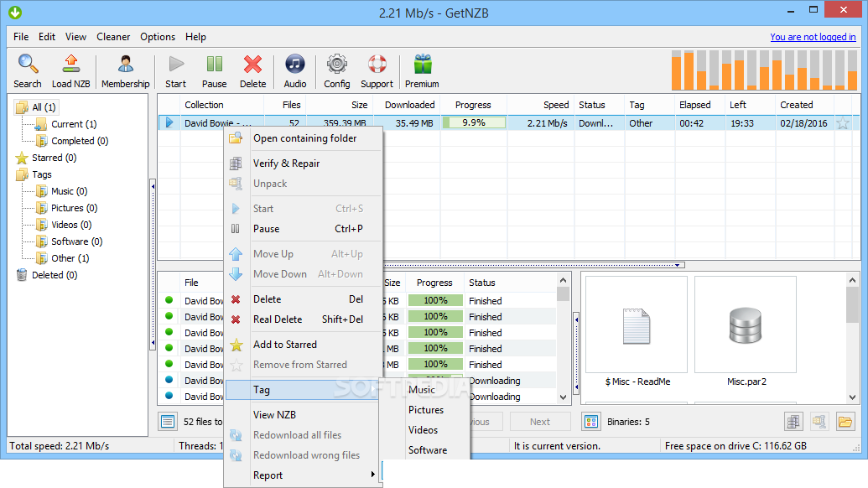Open the Membership toolbar button
The width and height of the screenshot is (868, 488).
pyautogui.click(x=126, y=70)
